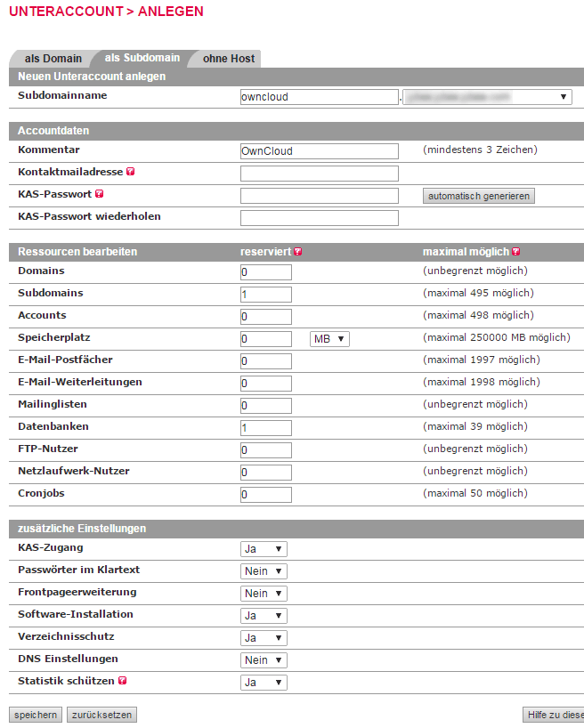Click the text '(mindestens 3 Zeichen)'
Screen dimensions: 584x728
(x=480, y=150)
